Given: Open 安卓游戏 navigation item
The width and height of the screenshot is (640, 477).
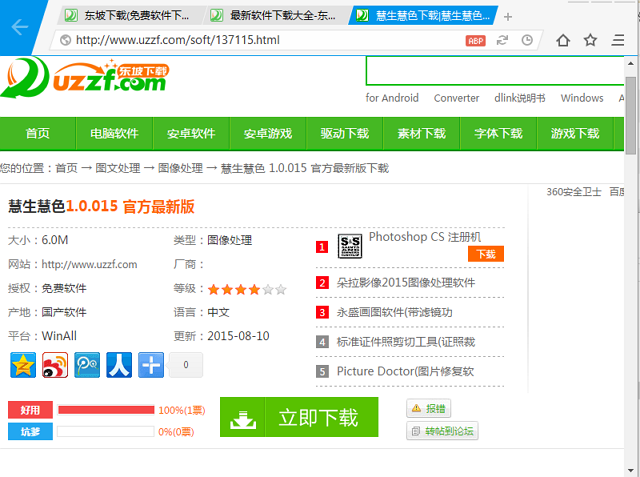Looking at the screenshot, I should click(x=268, y=133).
